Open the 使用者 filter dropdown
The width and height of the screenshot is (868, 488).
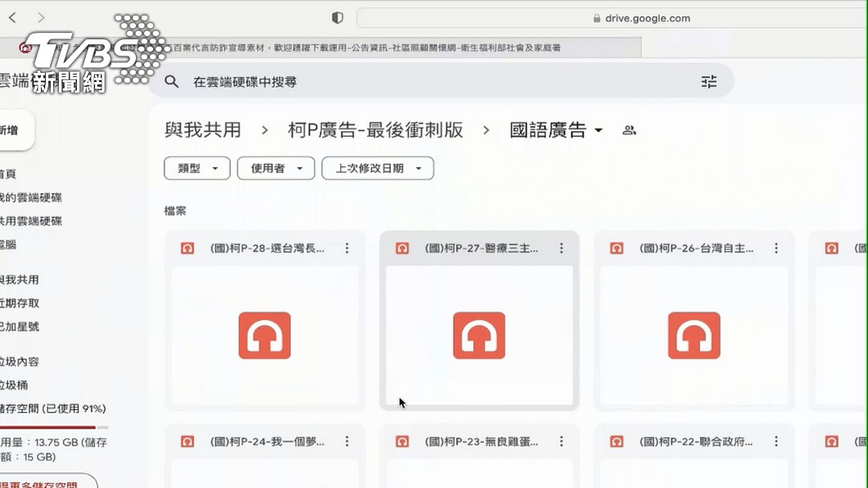click(x=276, y=168)
